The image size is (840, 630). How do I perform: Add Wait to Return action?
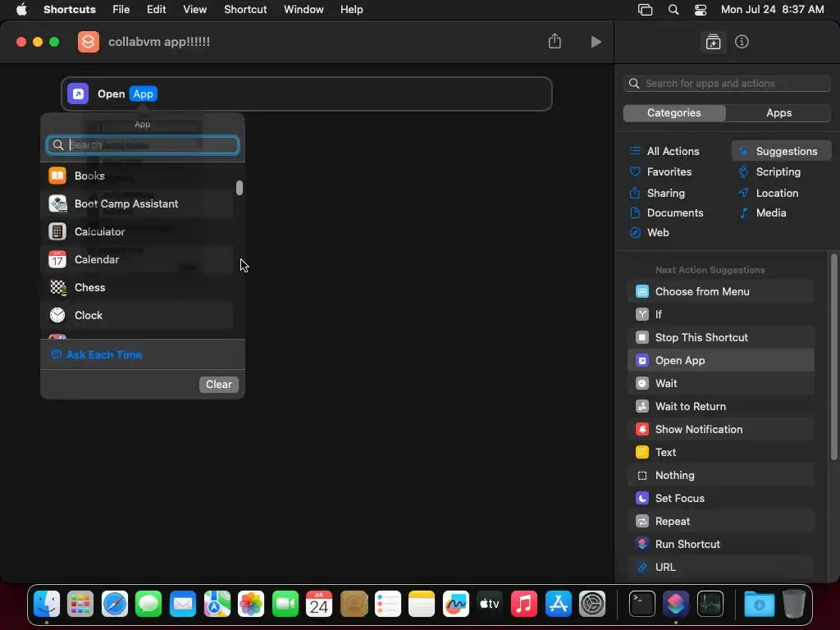(x=720, y=407)
